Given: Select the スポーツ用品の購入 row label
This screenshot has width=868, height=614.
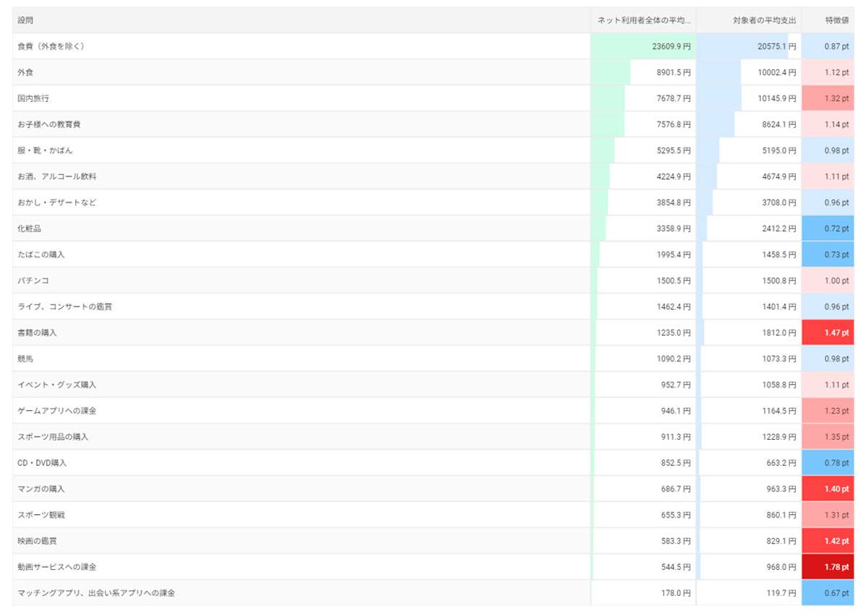Looking at the screenshot, I should (x=54, y=437).
